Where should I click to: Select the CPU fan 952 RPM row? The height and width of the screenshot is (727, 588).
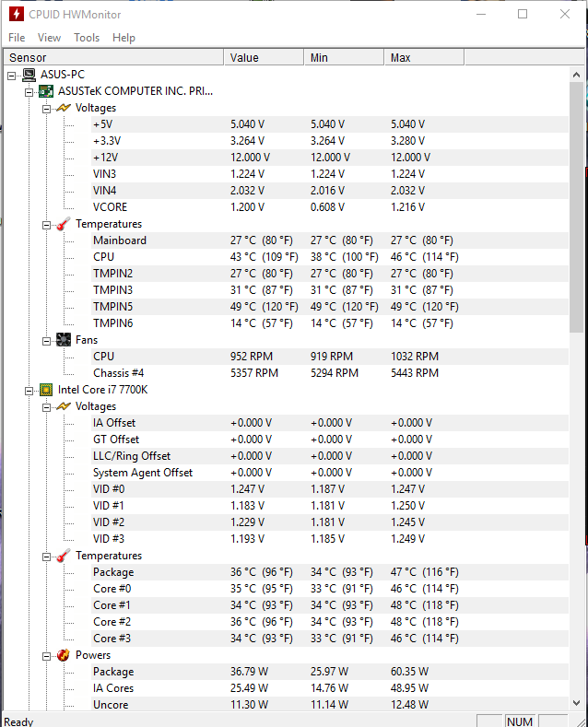click(330, 357)
